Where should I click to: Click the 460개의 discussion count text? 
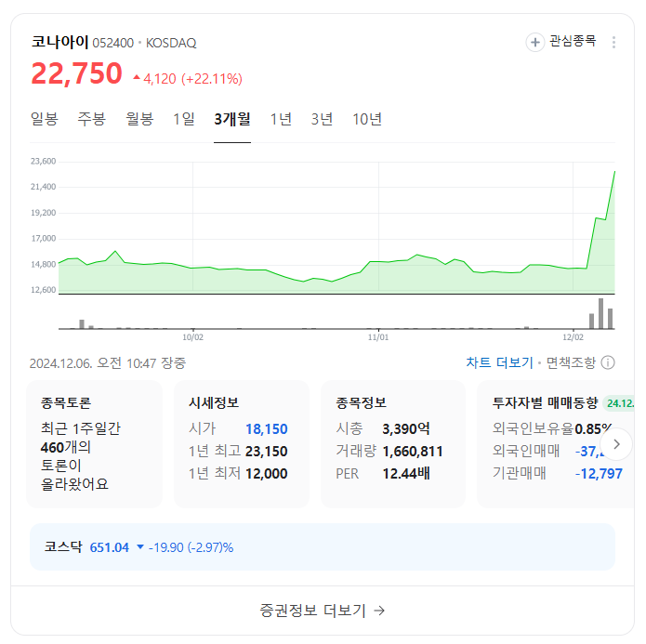(65, 447)
